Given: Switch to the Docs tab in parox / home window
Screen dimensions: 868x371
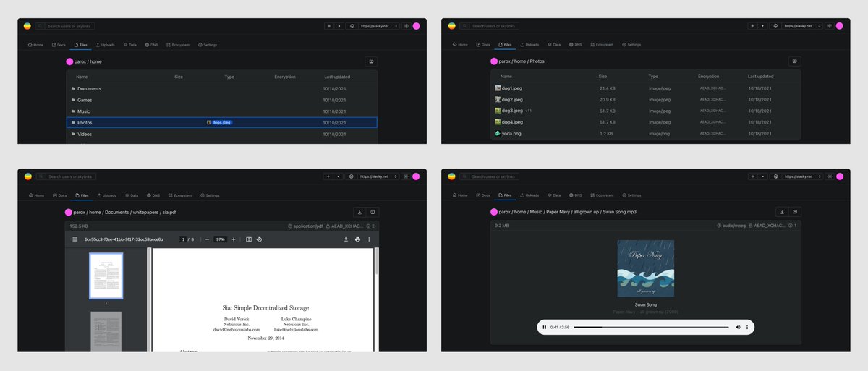Looking at the screenshot, I should coord(59,45).
